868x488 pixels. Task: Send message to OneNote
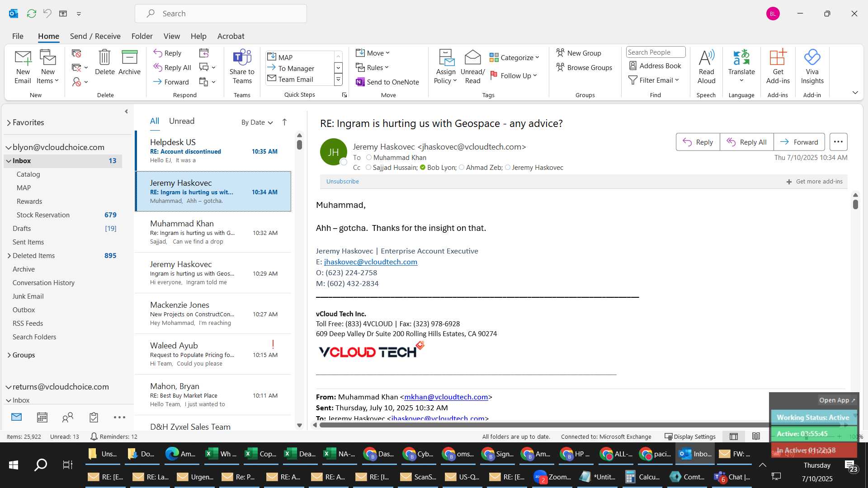(387, 82)
